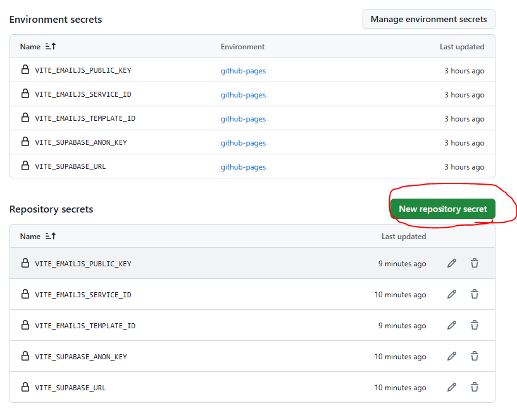This screenshot has height=420, width=517.
Task: Open Manage environment secrets
Action: coord(428,19)
